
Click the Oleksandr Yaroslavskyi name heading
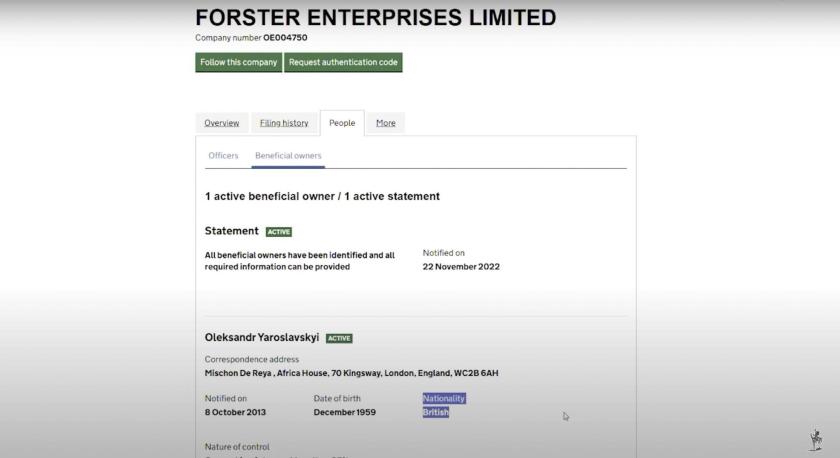click(262, 338)
